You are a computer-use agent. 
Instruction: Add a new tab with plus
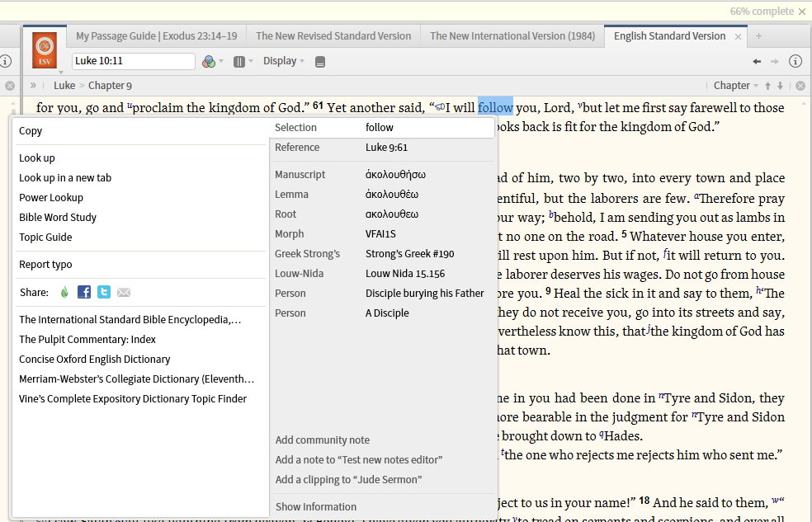click(x=758, y=35)
